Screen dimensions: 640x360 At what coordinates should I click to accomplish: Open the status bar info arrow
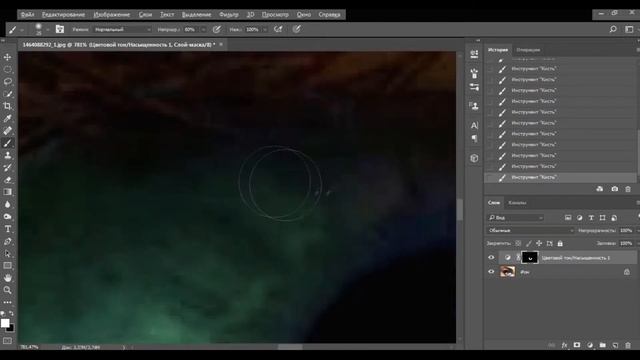pyautogui.click(x=124, y=347)
